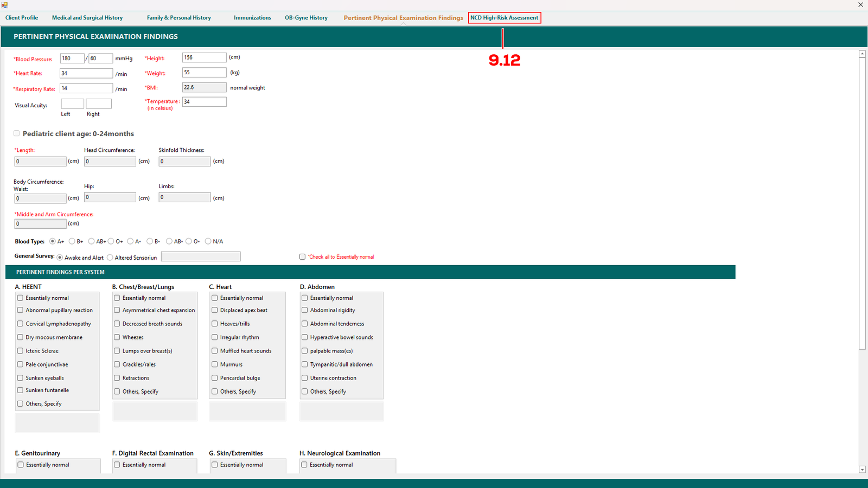Switch to the Client Profile tab
Image resolution: width=868 pixels, height=488 pixels.
[x=22, y=18]
